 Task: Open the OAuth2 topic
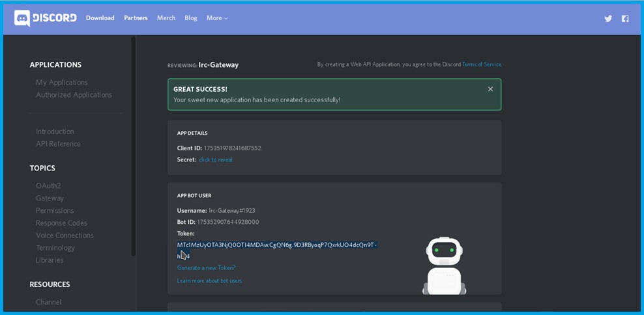point(48,185)
